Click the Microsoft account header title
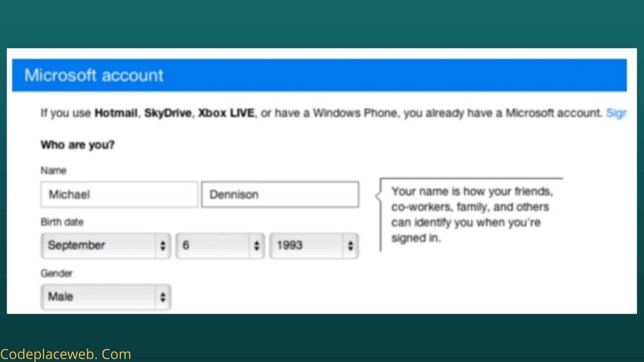 pyautogui.click(x=94, y=75)
